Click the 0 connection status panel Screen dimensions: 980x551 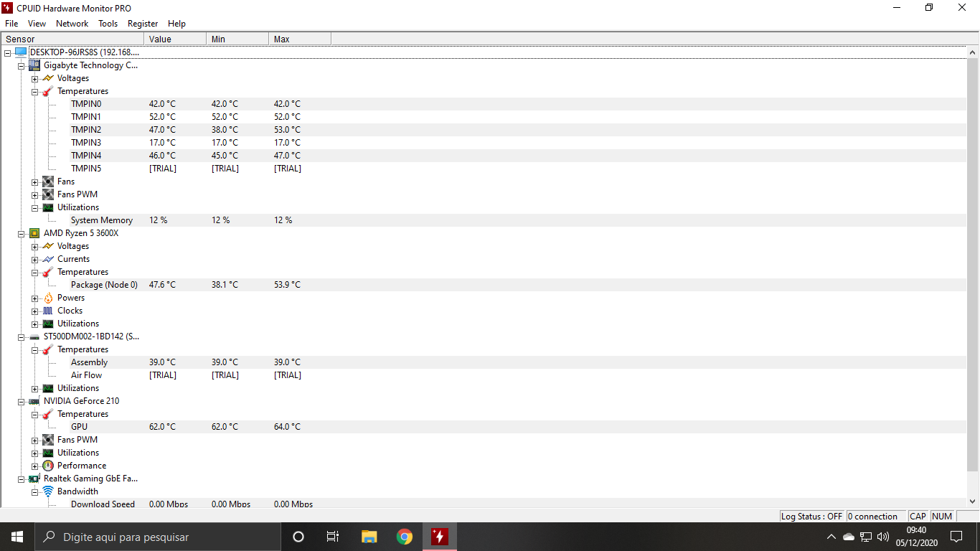(876, 516)
